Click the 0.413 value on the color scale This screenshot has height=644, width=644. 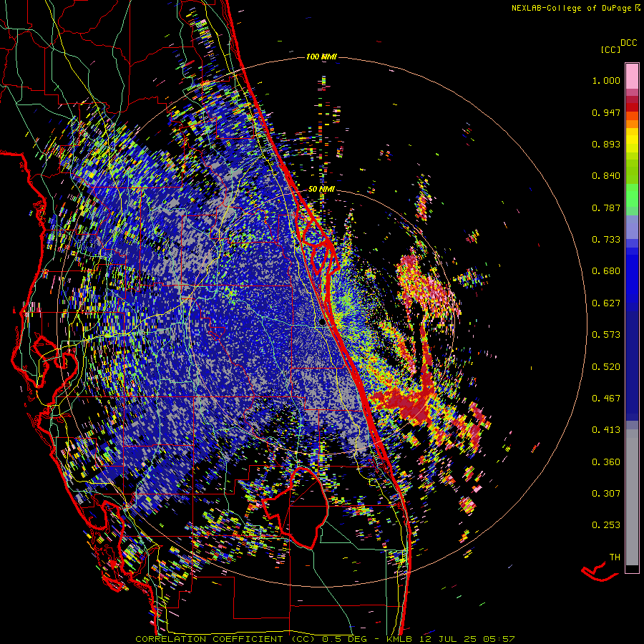click(x=606, y=430)
